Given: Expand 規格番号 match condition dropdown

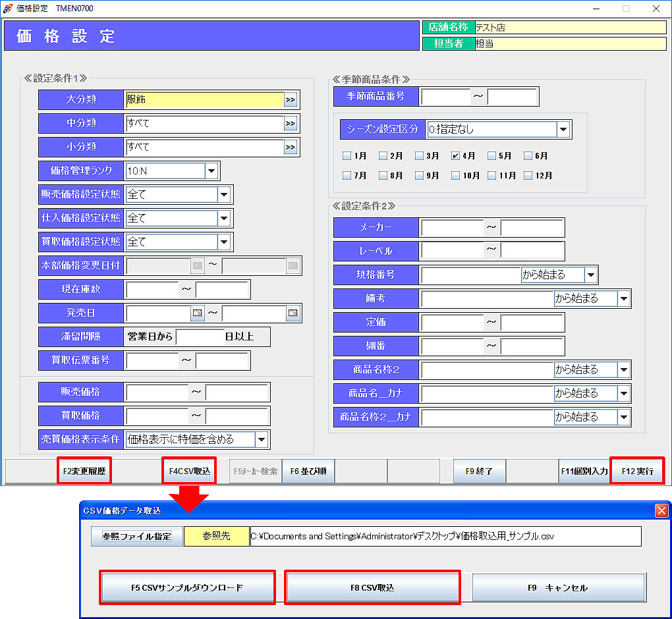Looking at the screenshot, I should coord(591,275).
